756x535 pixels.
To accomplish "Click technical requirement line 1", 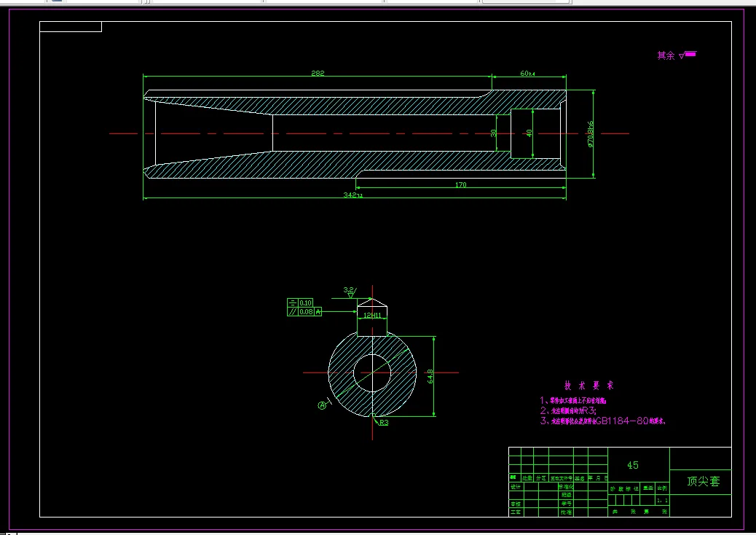I will coord(572,400).
